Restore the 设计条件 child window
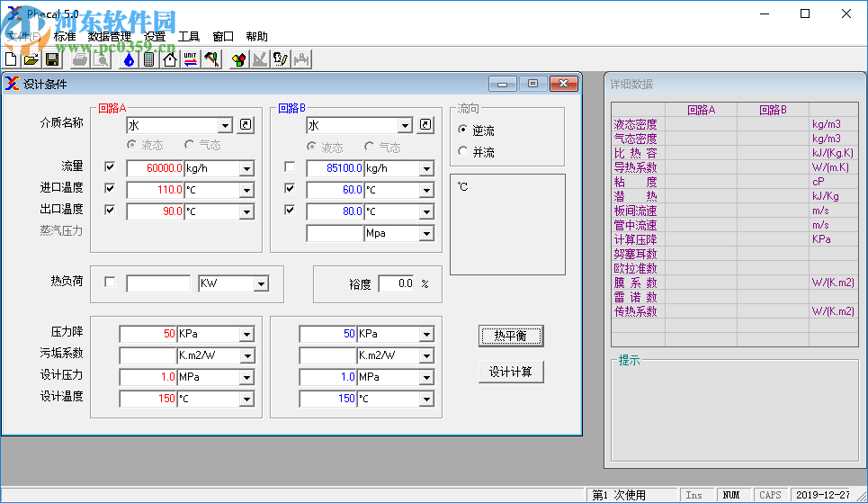 tap(533, 84)
